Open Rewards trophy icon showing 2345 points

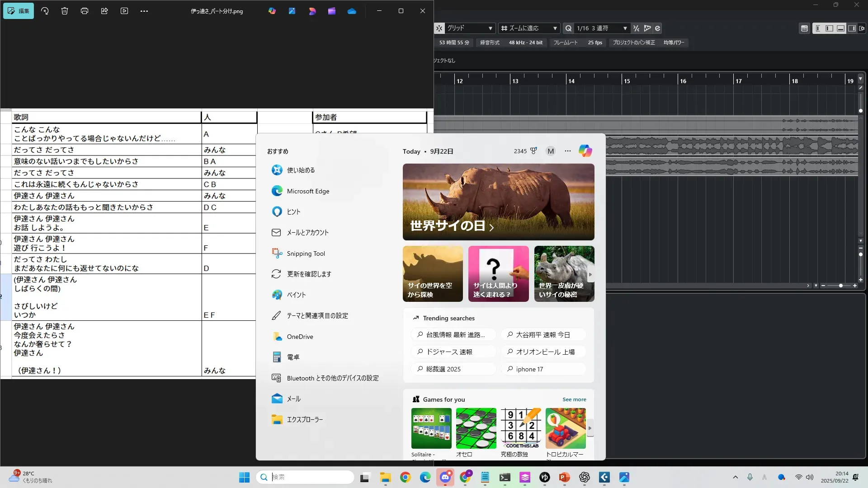pyautogui.click(x=533, y=151)
